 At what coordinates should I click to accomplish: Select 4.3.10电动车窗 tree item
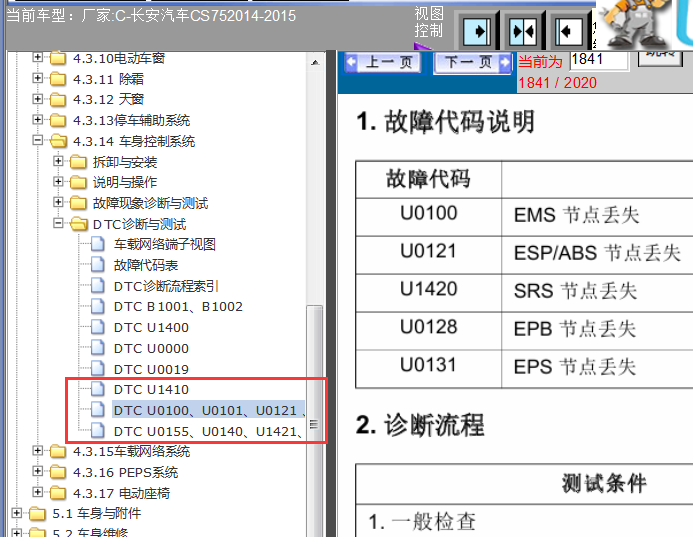pos(119,58)
